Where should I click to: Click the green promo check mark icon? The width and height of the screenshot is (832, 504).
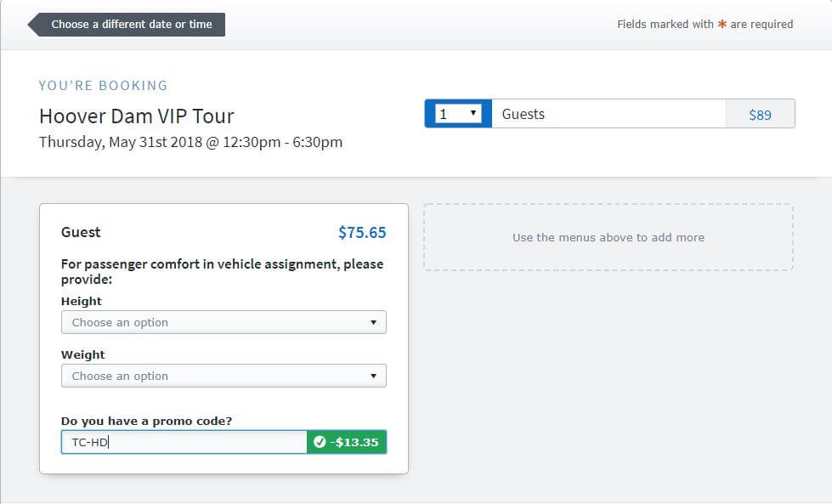point(320,442)
